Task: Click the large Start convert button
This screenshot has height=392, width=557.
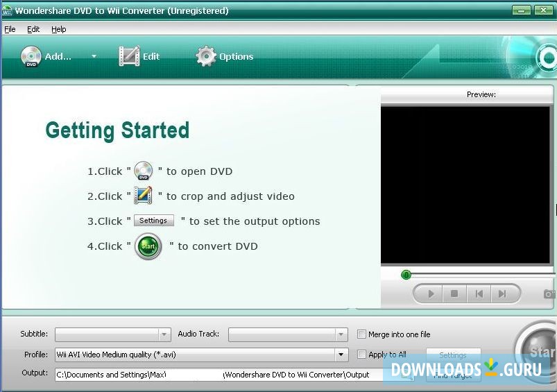Action: (x=537, y=352)
